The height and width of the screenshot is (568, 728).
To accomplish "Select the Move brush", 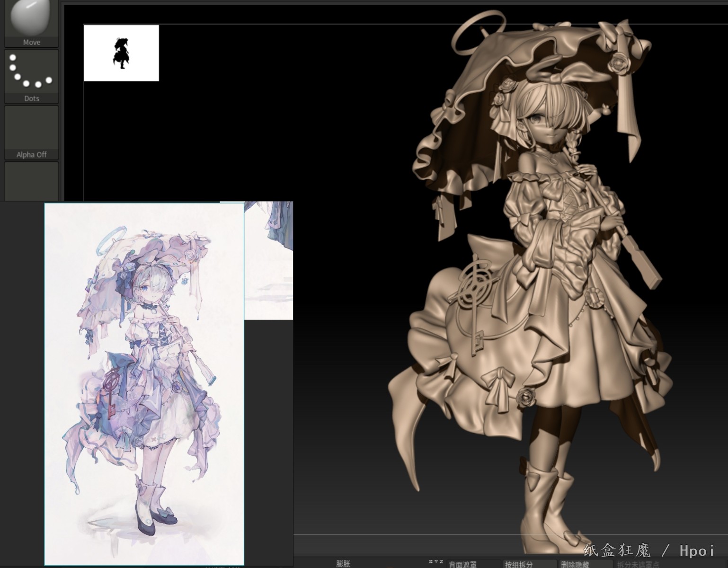I will pos(31,23).
